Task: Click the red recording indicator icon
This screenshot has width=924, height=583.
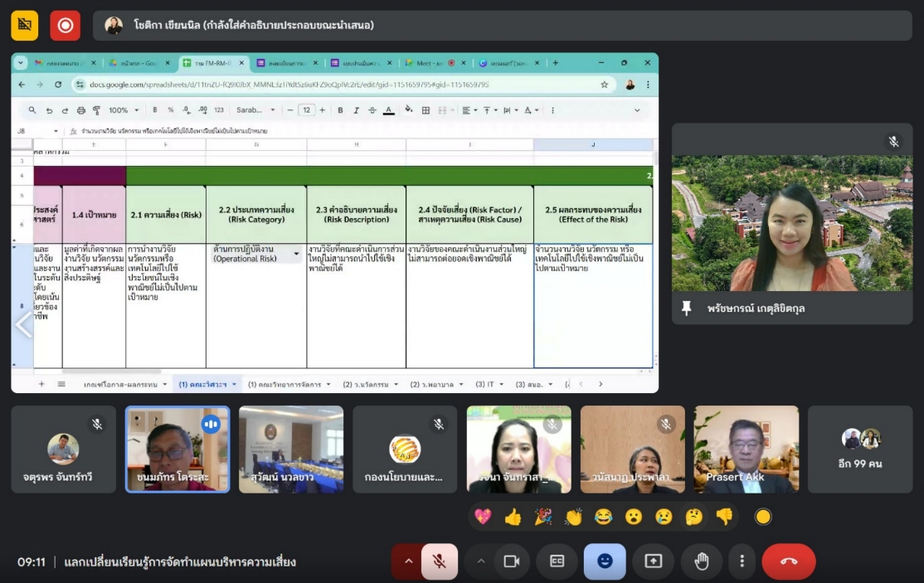Action: pos(65,26)
